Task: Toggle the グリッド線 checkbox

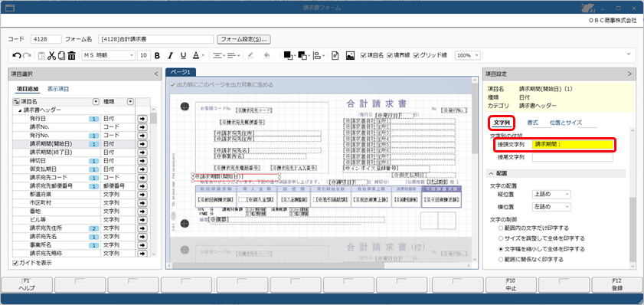Action: pyautogui.click(x=416, y=55)
